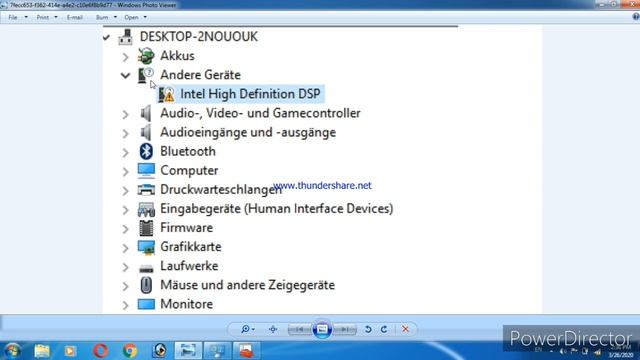The image size is (640, 360).
Task: Open File Explorer from the taskbar
Action: 42,351
